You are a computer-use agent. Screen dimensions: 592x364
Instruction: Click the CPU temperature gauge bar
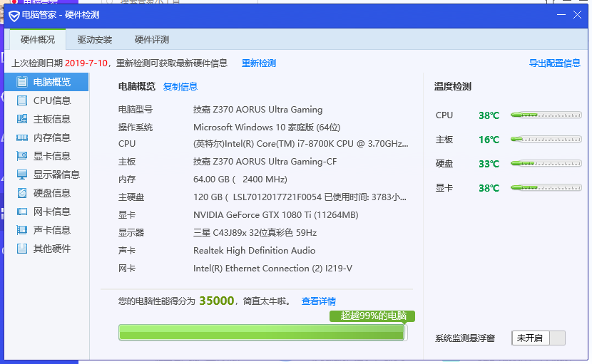pyautogui.click(x=546, y=115)
